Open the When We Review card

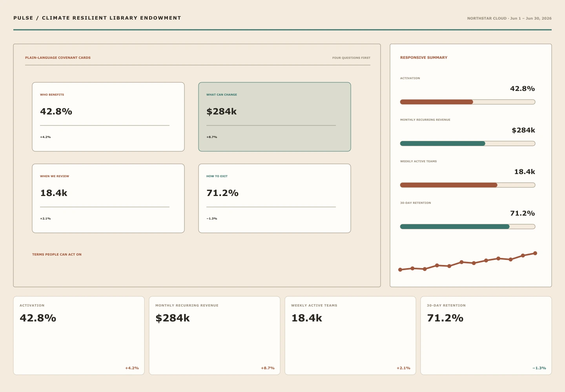coord(108,198)
